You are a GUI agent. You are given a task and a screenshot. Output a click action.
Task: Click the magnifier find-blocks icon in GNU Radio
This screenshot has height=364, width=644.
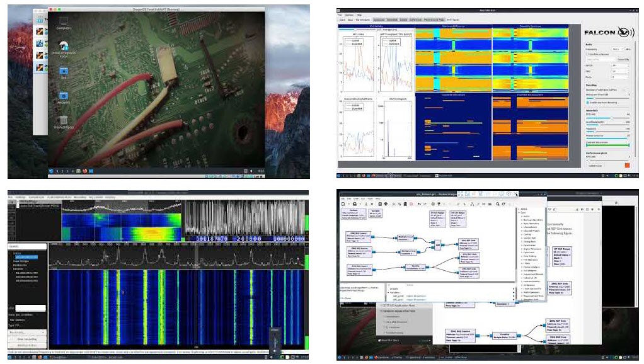coord(497,204)
